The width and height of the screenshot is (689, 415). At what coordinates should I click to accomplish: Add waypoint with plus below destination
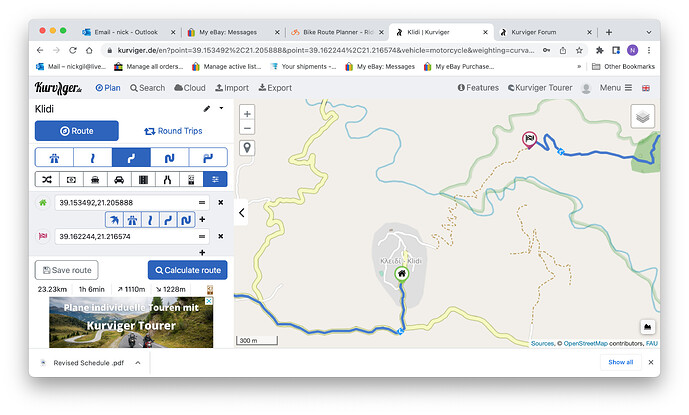202,253
